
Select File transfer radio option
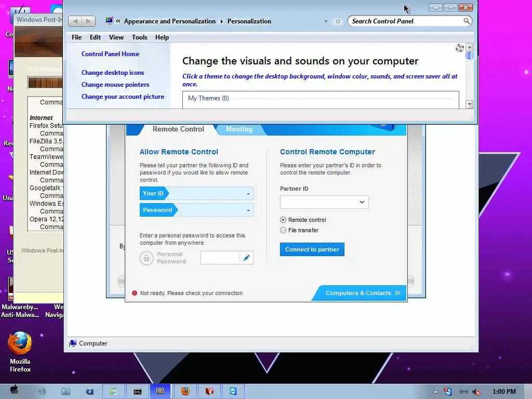283,230
